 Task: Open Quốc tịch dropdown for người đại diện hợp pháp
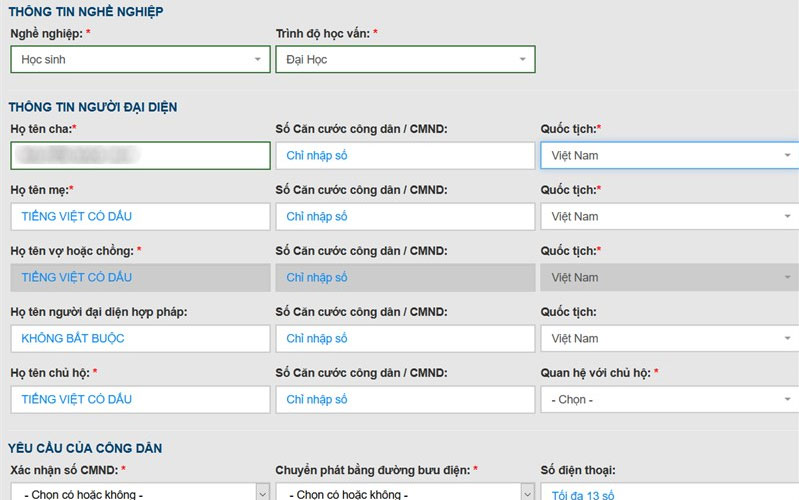pos(670,338)
